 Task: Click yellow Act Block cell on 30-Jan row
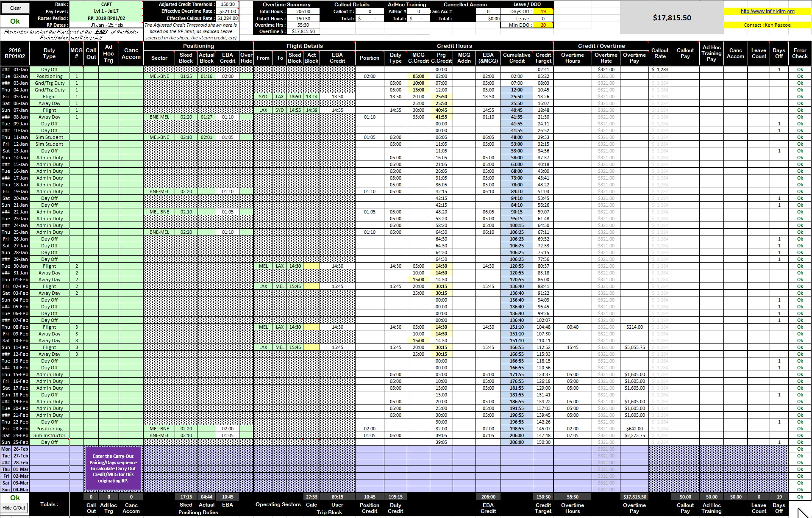[x=311, y=266]
